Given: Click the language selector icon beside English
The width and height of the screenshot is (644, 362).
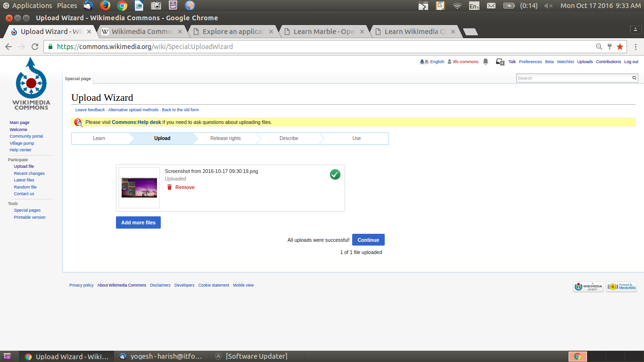Looking at the screenshot, I should (x=424, y=62).
